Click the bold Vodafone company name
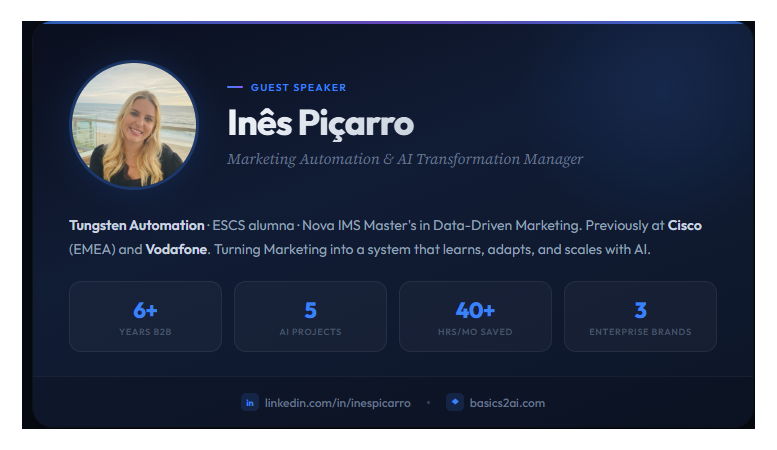Image resolution: width=777 pixels, height=450 pixels. pyautogui.click(x=176, y=249)
